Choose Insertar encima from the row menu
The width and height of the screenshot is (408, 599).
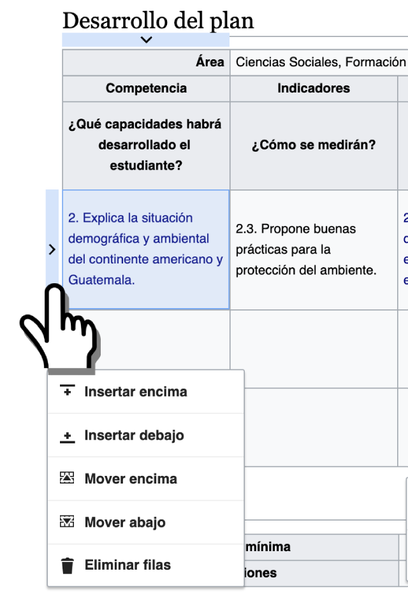tap(146, 392)
